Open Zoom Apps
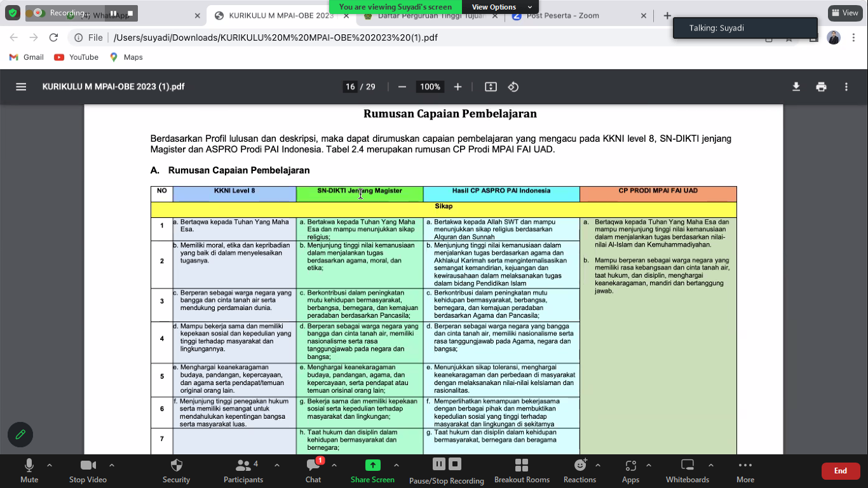Image resolution: width=868 pixels, height=488 pixels. tap(630, 471)
